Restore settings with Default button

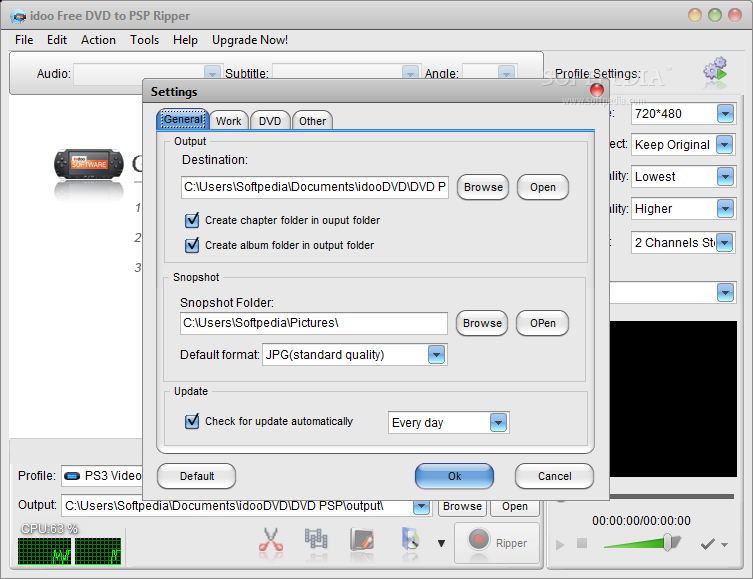point(196,476)
